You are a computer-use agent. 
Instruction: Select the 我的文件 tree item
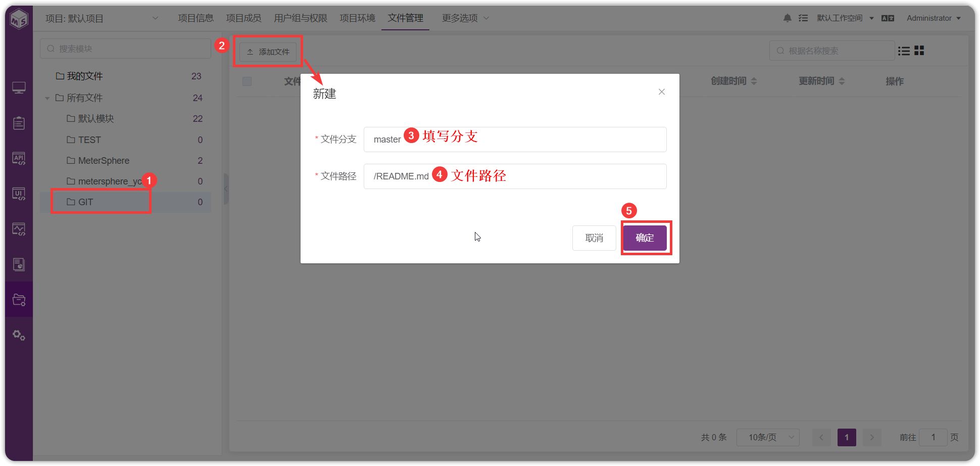coord(125,76)
